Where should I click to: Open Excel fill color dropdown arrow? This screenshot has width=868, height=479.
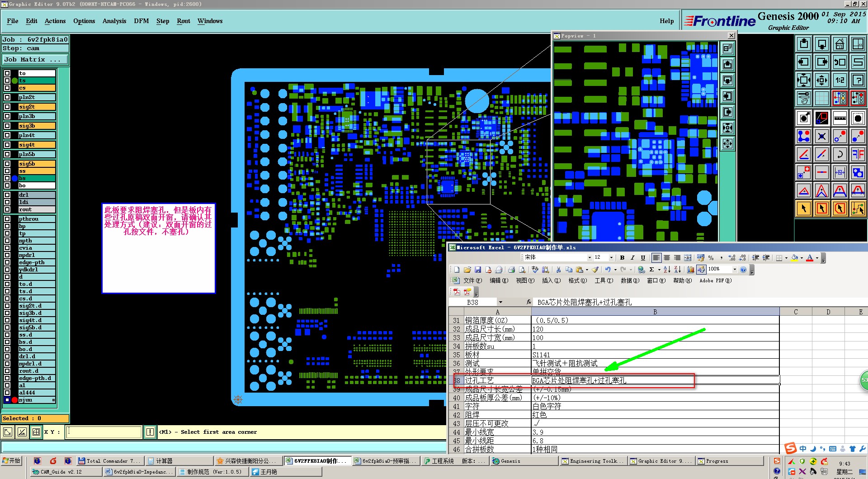coord(802,258)
